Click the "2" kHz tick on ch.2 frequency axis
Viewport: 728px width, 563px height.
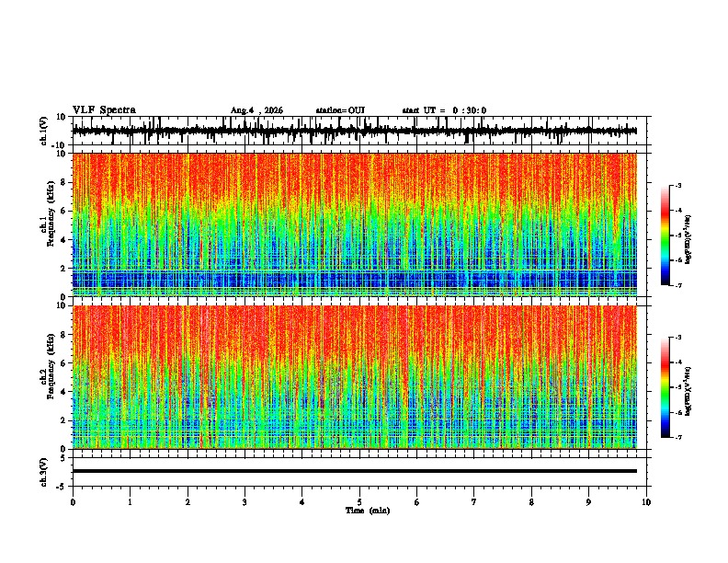pos(63,420)
